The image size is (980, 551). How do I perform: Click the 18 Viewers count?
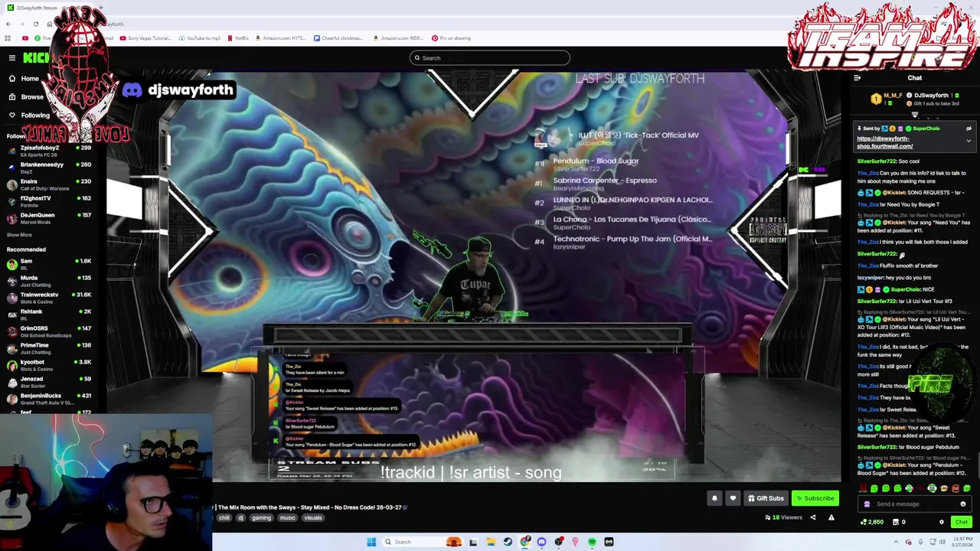tap(783, 517)
